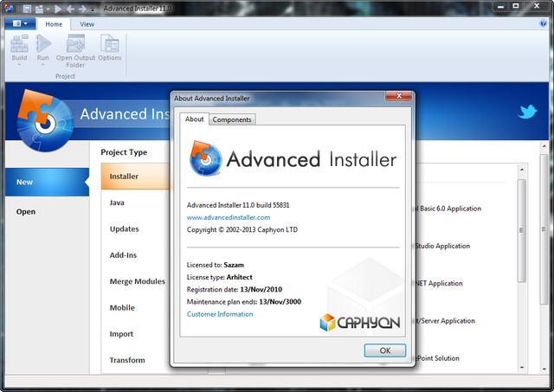
Task: Select the Import project type
Action: [x=121, y=334]
